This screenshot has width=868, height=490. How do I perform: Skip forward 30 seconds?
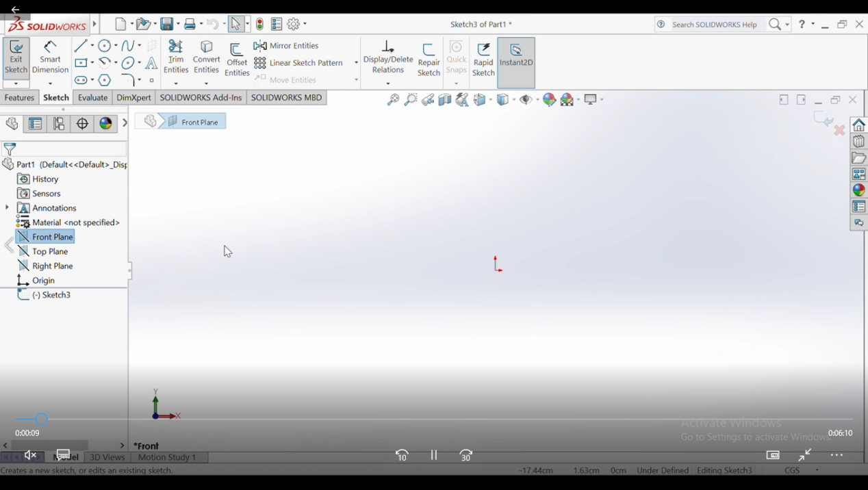pos(466,455)
